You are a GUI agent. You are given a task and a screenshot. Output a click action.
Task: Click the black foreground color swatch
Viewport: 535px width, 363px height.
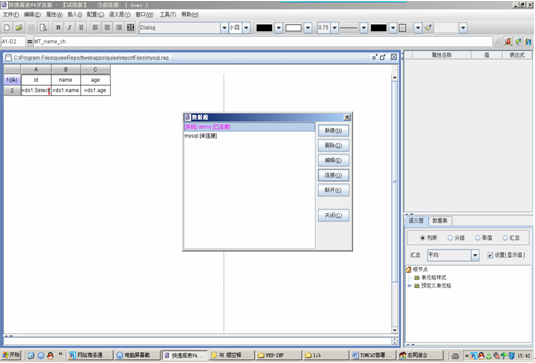[264, 28]
